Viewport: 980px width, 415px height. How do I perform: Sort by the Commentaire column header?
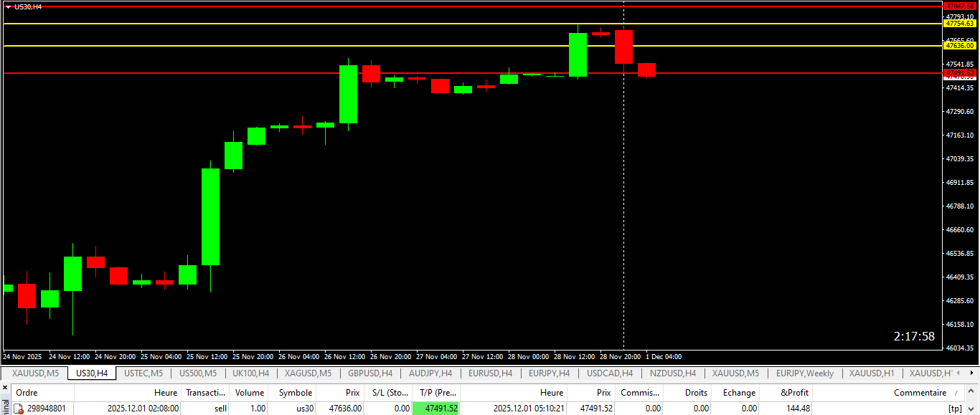pyautogui.click(x=920, y=393)
